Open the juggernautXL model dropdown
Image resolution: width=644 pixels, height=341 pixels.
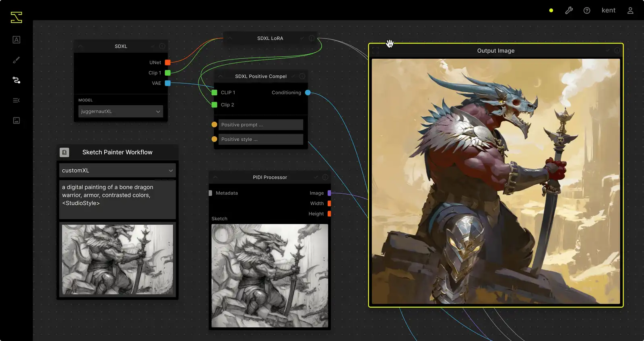coord(120,111)
